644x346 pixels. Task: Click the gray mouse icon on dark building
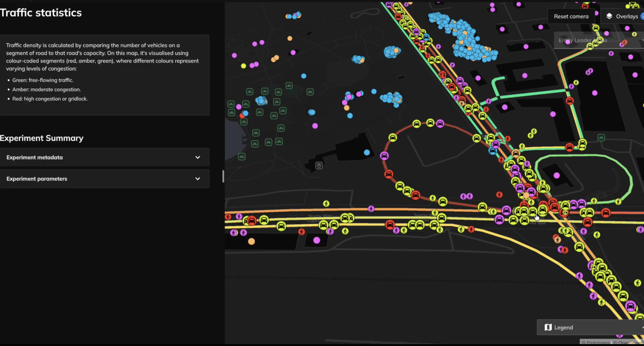pyautogui.click(x=319, y=165)
